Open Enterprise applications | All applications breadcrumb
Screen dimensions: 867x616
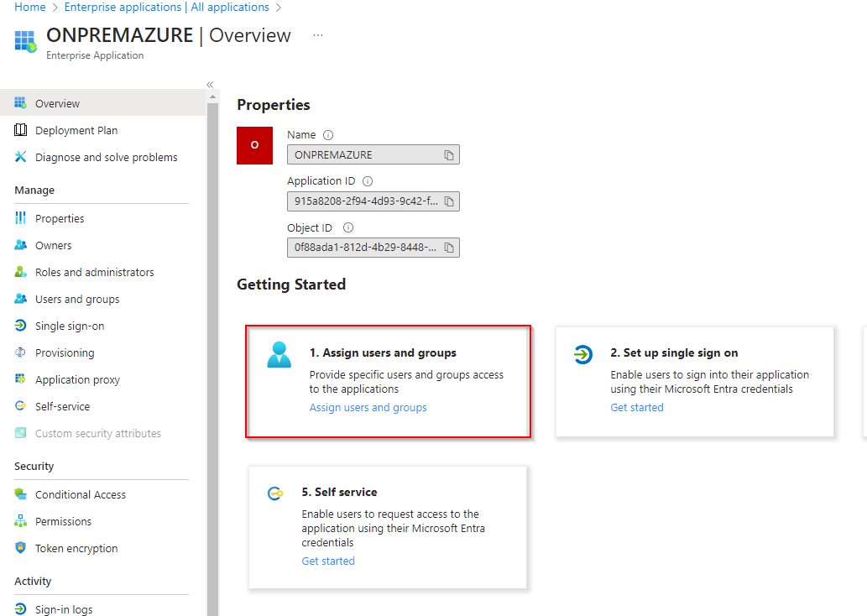pos(166,8)
